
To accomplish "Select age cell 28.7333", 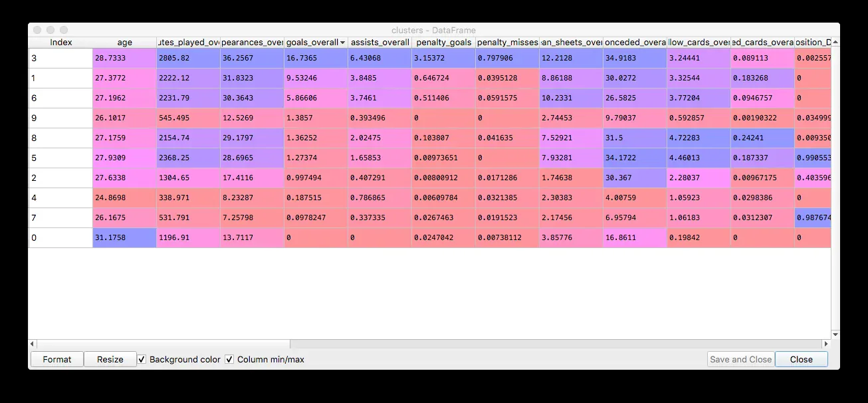I will pyautogui.click(x=124, y=58).
